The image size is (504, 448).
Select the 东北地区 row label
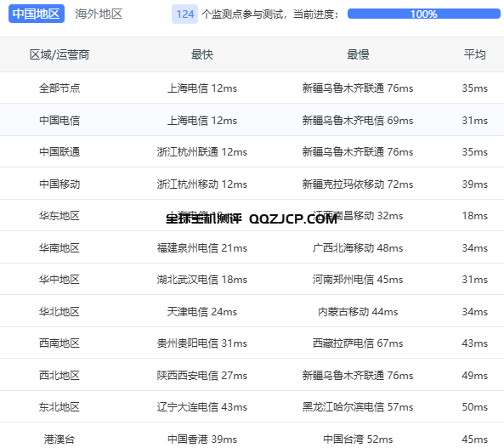click(x=59, y=407)
